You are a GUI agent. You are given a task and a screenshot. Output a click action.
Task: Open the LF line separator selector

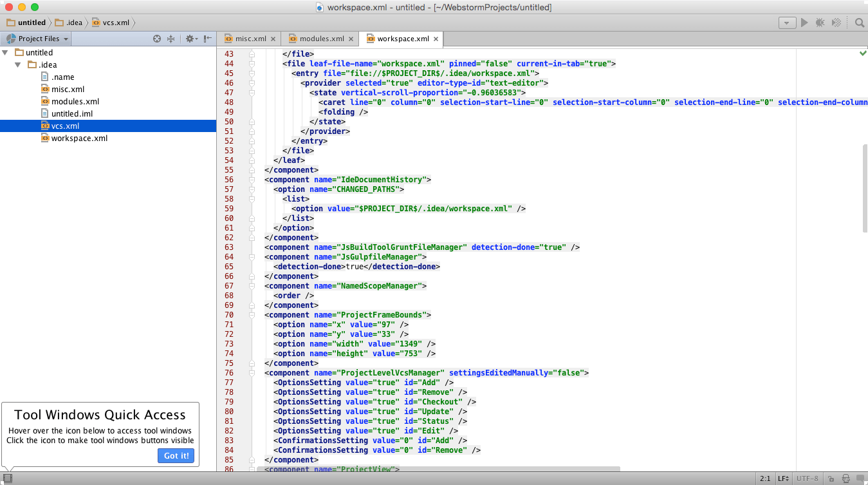pos(783,479)
